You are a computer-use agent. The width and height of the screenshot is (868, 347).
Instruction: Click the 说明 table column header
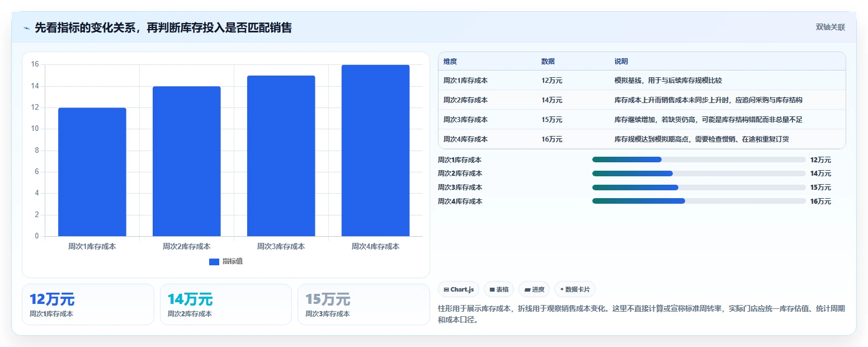(621, 62)
